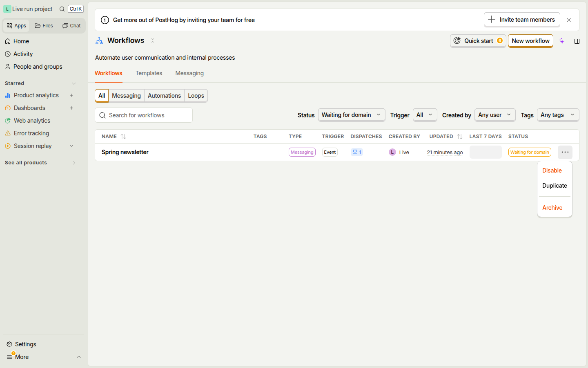The height and width of the screenshot is (368, 588).
Task: Open the search icon in the sidebar header
Action: coord(62,9)
